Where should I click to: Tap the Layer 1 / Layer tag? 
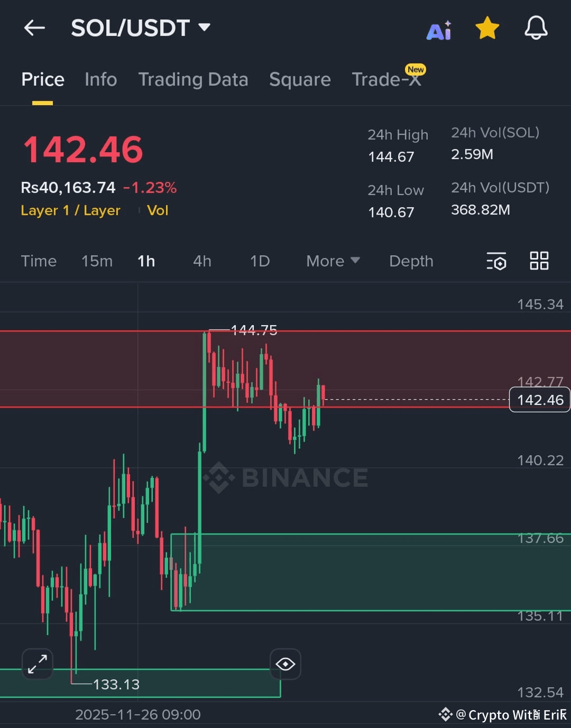pyautogui.click(x=70, y=210)
